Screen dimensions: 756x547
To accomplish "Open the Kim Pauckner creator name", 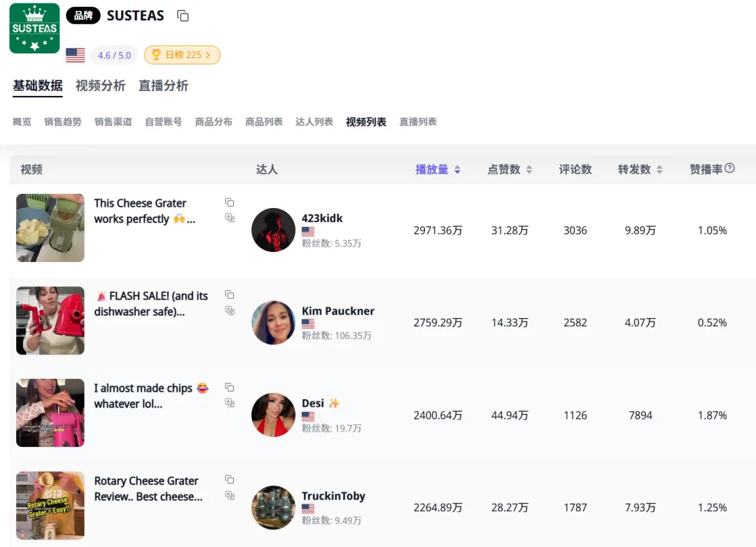I will tap(338, 311).
